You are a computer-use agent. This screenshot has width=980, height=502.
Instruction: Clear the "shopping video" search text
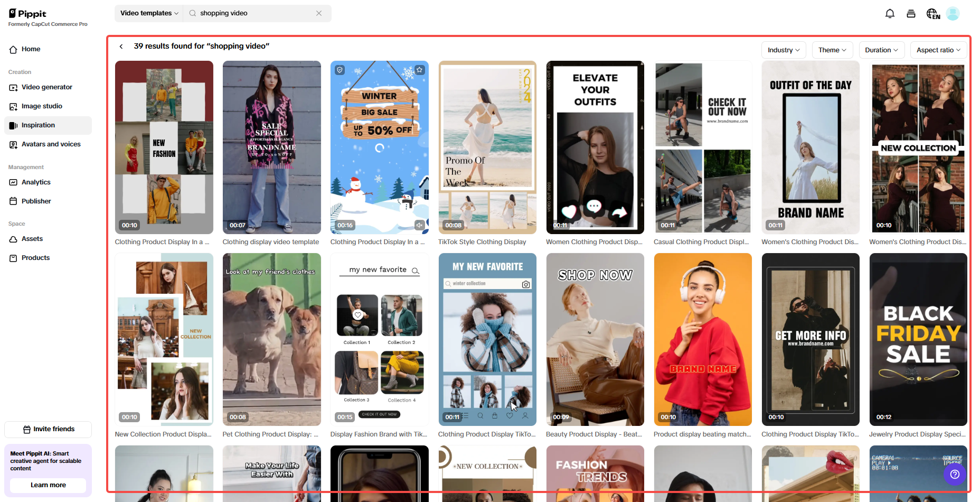(x=319, y=13)
